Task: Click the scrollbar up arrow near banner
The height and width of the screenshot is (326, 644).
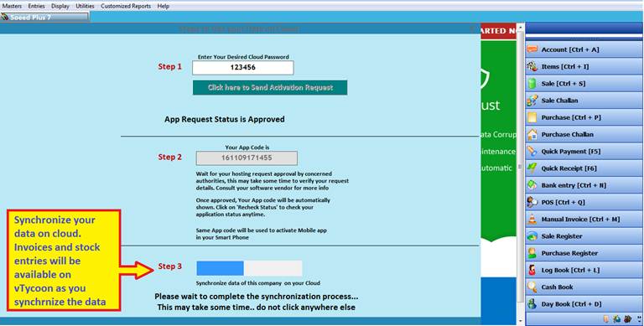Action: click(521, 28)
